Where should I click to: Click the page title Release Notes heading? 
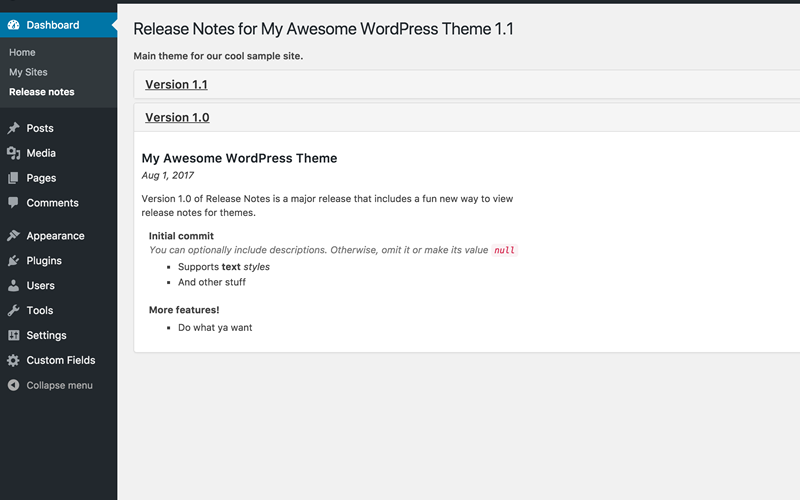click(x=323, y=29)
